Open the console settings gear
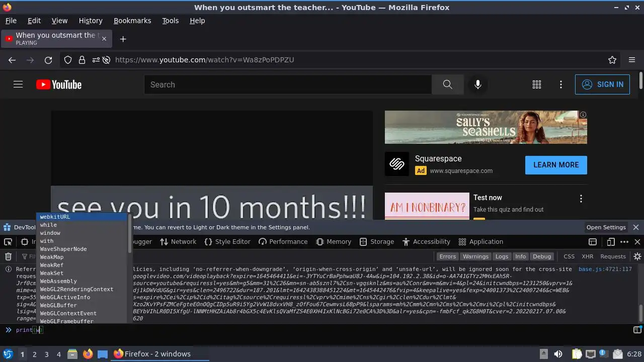The height and width of the screenshot is (362, 644). [637, 256]
